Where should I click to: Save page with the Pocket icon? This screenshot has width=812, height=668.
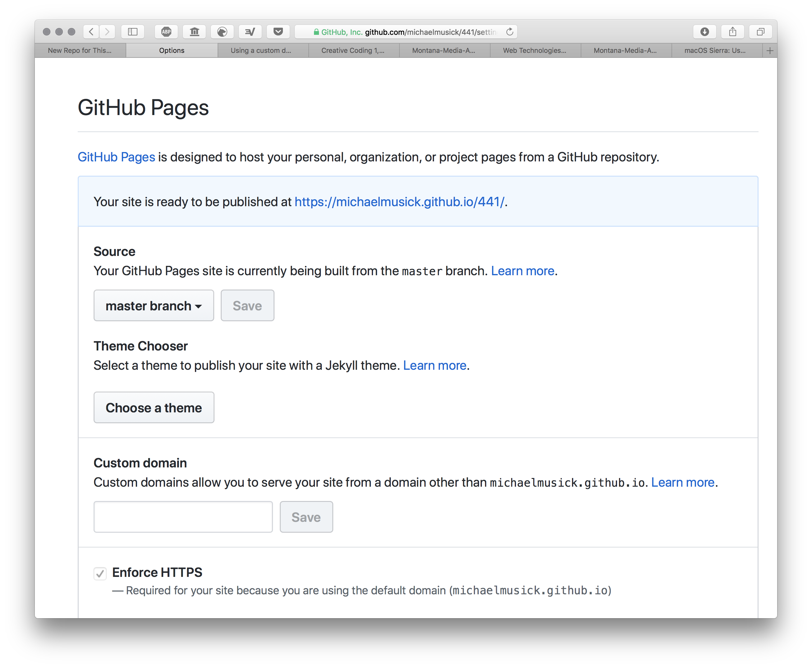(x=278, y=31)
